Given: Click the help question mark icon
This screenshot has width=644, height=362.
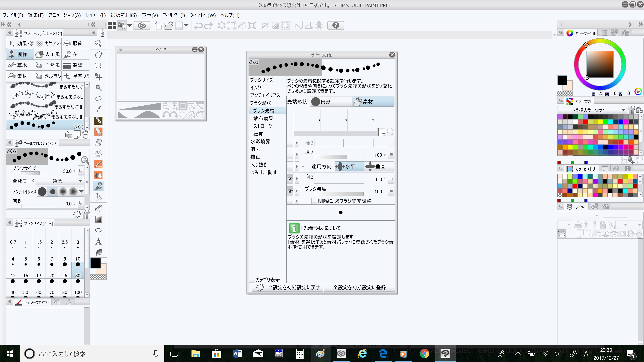Looking at the screenshot, I should coord(336,25).
